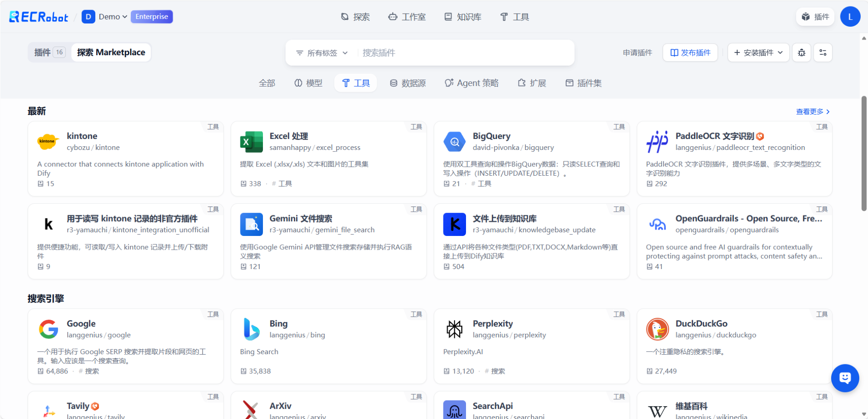Click the black k icon of kintone_integration_unofficial
This screenshot has height=419, width=868.
click(x=48, y=224)
